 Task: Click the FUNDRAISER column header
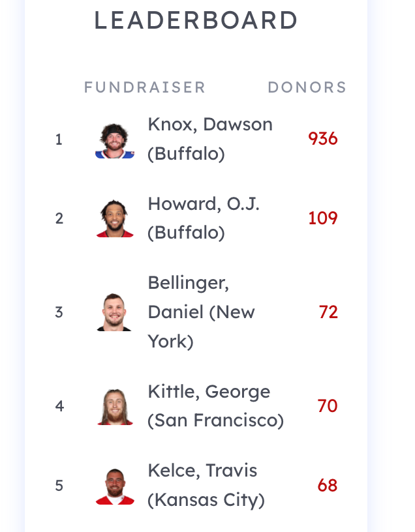coord(145,87)
